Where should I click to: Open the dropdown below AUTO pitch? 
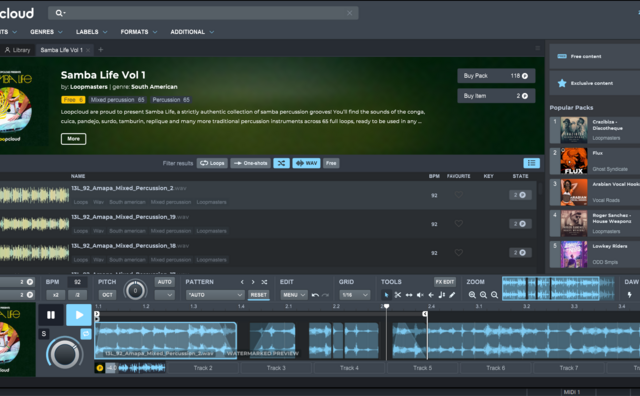pyautogui.click(x=164, y=295)
